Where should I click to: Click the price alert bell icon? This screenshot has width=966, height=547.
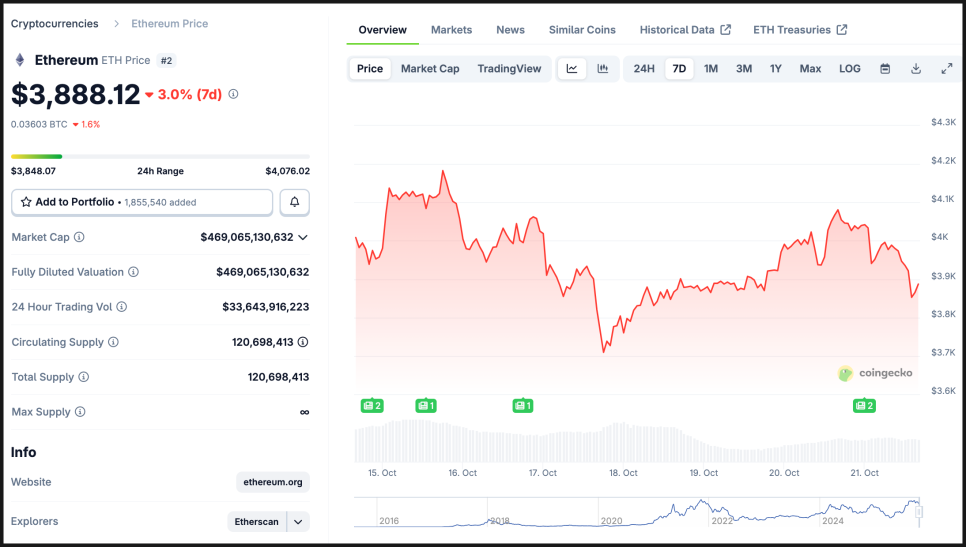pyautogui.click(x=295, y=202)
